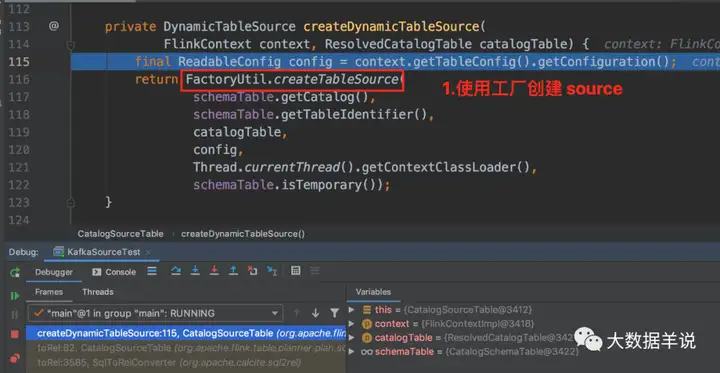
Task: Click the config argument on line 120
Action: click(215, 150)
